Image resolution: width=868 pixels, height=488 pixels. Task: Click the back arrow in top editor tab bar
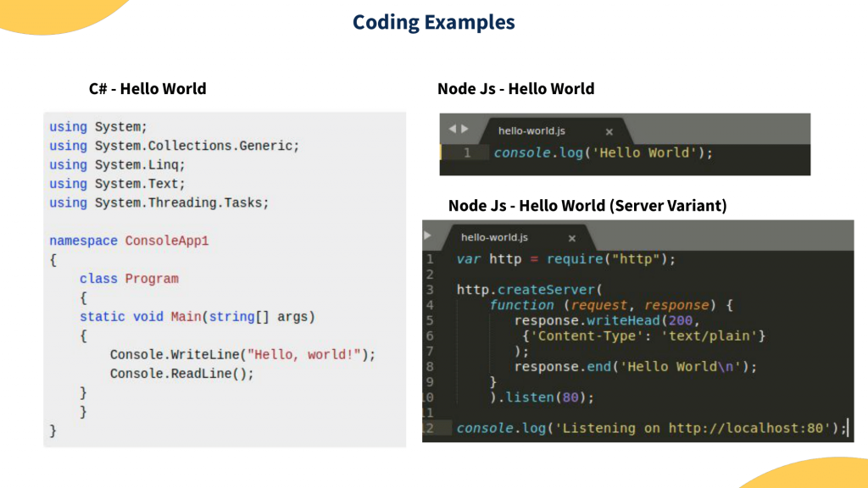[x=453, y=129]
